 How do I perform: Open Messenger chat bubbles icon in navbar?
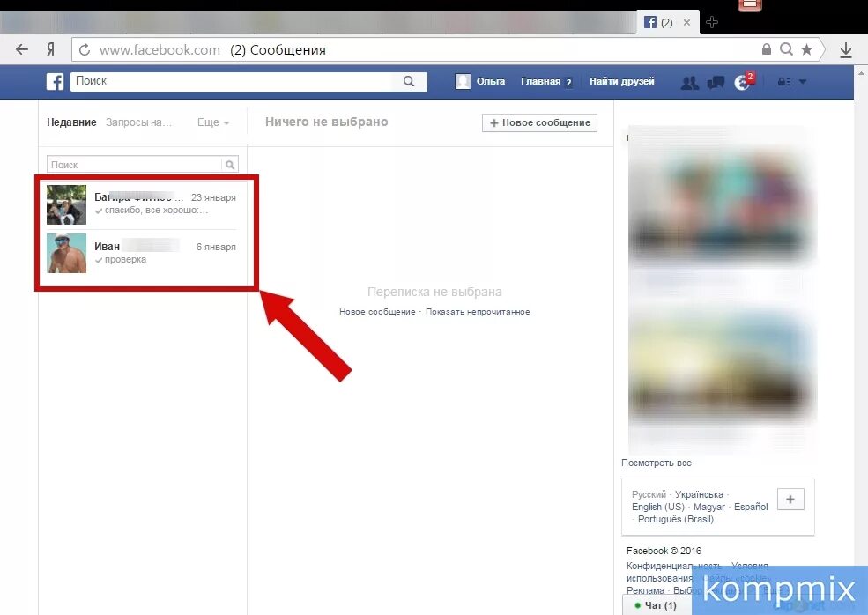[x=716, y=82]
